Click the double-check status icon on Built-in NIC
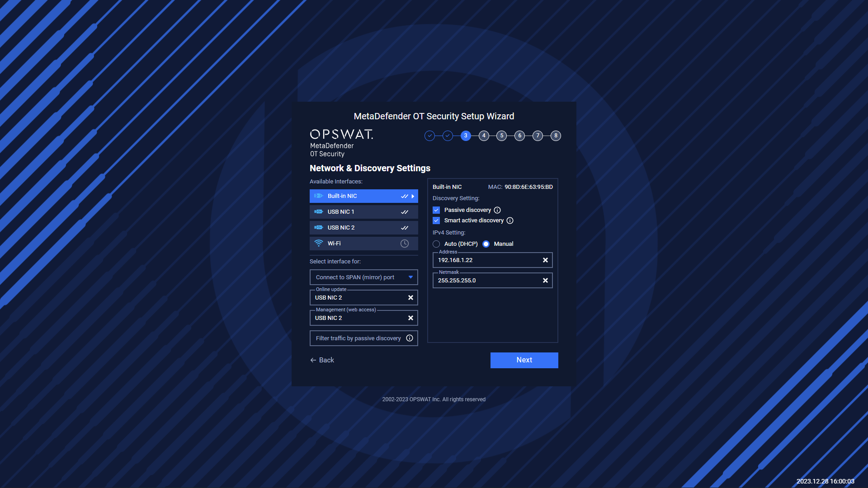 [x=405, y=196]
